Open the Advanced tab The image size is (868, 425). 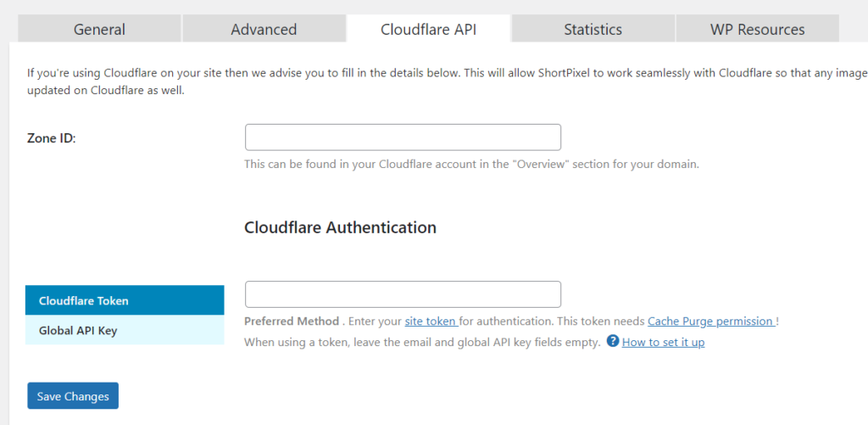[x=264, y=29]
